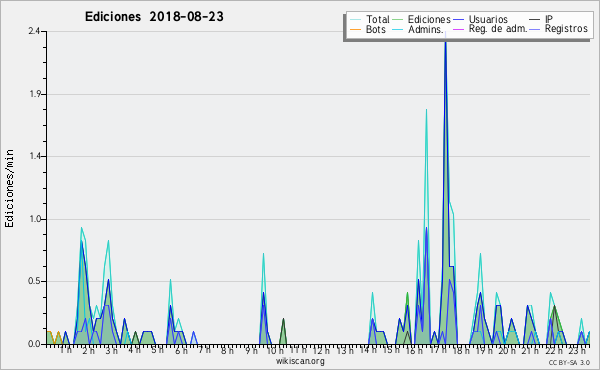Click the 2.4 y-axis value label
Image resolution: width=600 pixels, height=370 pixels.
point(34,31)
